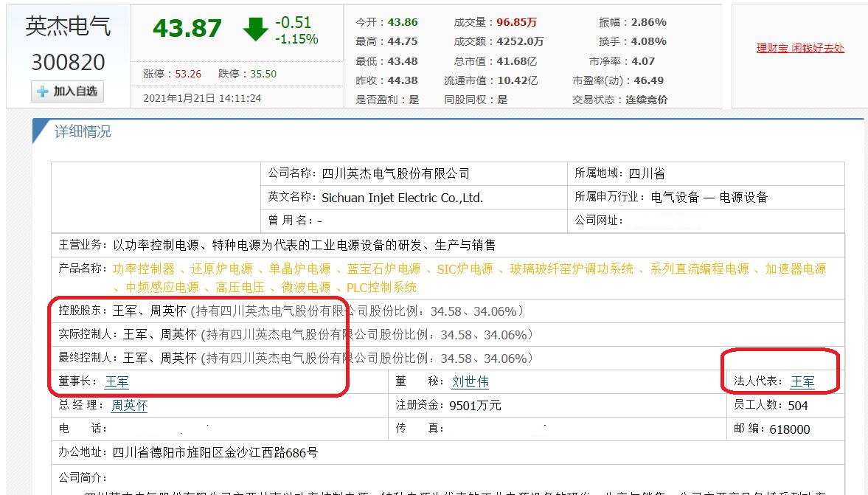
Task: Open the PLC控制系统 product link
Action: pyautogui.click(x=381, y=288)
